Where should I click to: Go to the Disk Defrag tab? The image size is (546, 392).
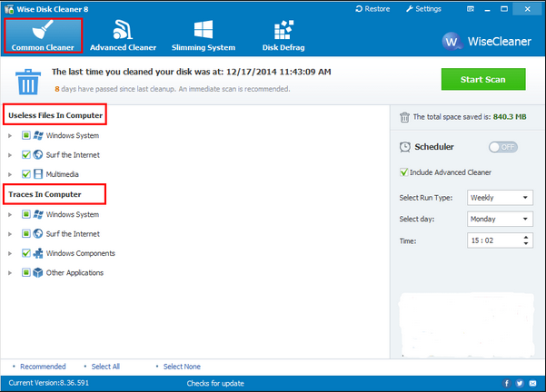coord(283,35)
